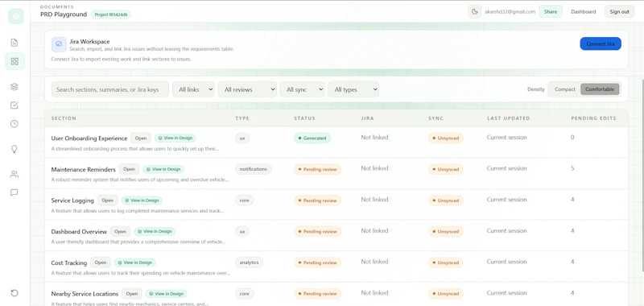Click the STATUS column header
Screen dimensions: 644x306
point(305,118)
